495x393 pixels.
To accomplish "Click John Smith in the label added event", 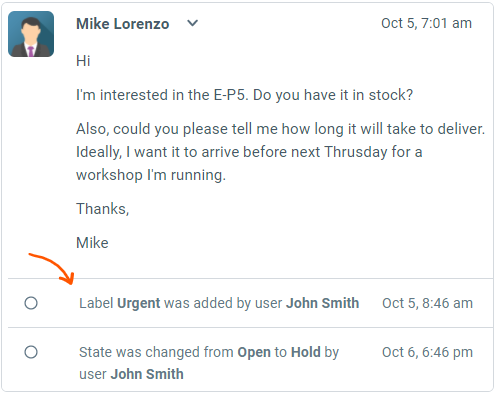I will click(x=322, y=303).
